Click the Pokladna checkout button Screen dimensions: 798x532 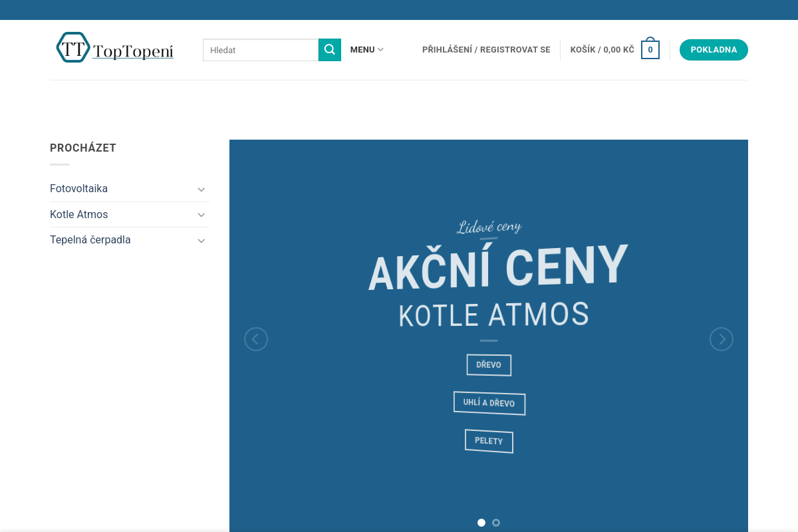click(714, 50)
